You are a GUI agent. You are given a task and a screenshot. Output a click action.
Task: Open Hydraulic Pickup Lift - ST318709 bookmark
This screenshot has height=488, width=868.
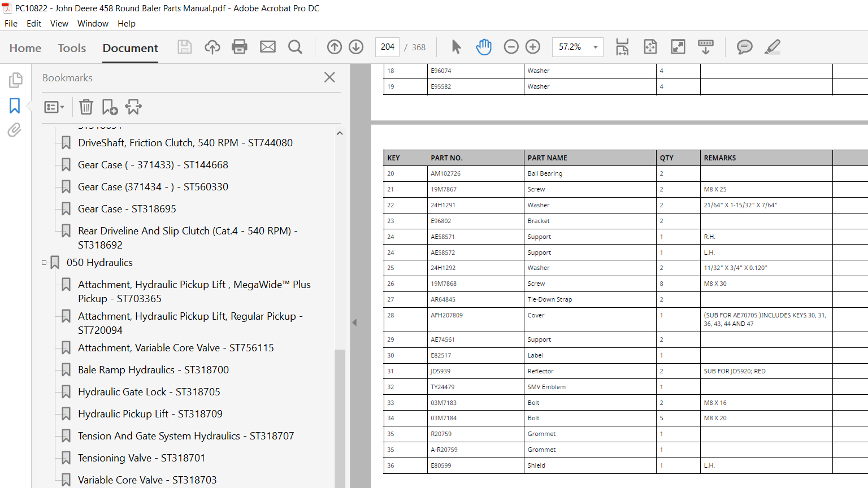tap(150, 414)
